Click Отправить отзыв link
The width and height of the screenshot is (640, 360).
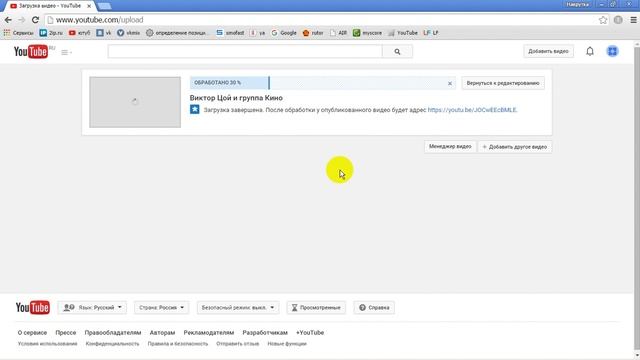238,344
